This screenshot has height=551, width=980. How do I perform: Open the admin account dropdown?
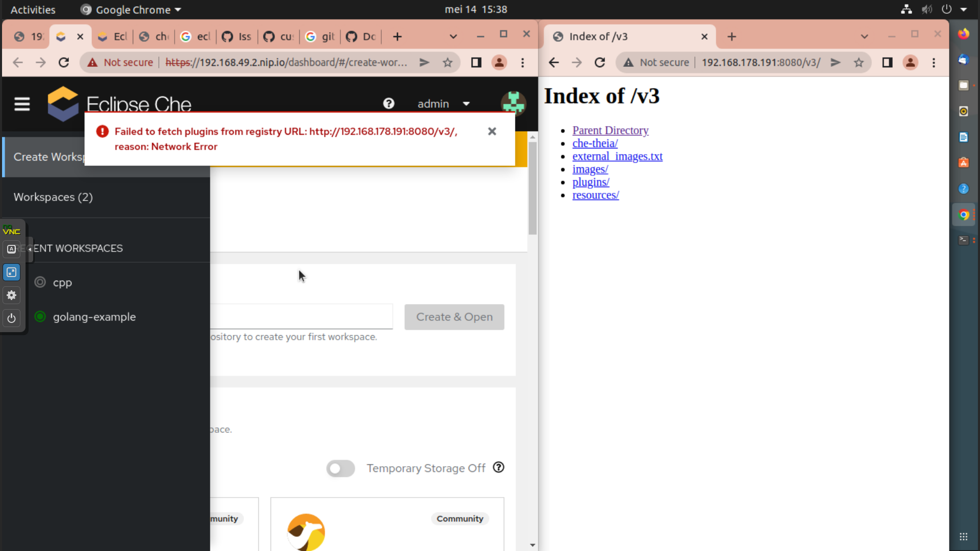[x=466, y=104]
